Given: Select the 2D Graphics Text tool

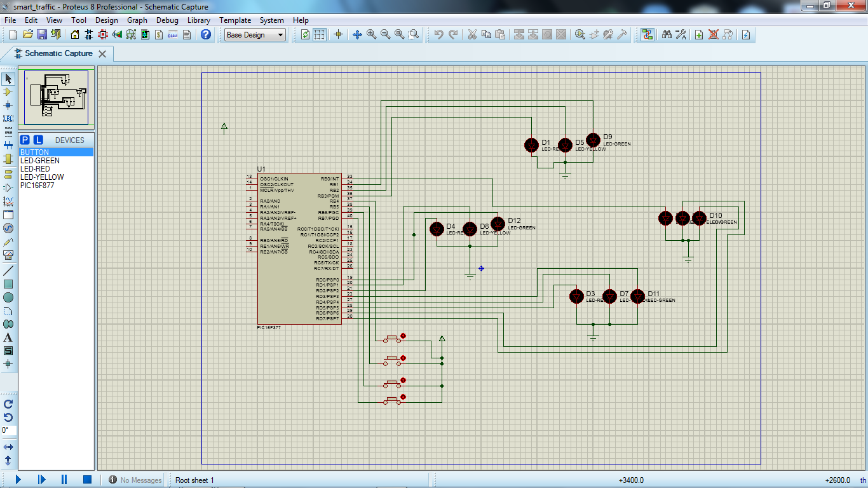Looking at the screenshot, I should click(x=8, y=337).
